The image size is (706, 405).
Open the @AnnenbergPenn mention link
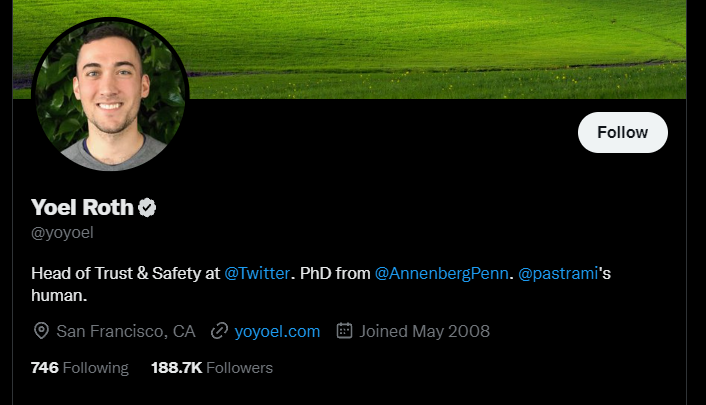pos(441,273)
